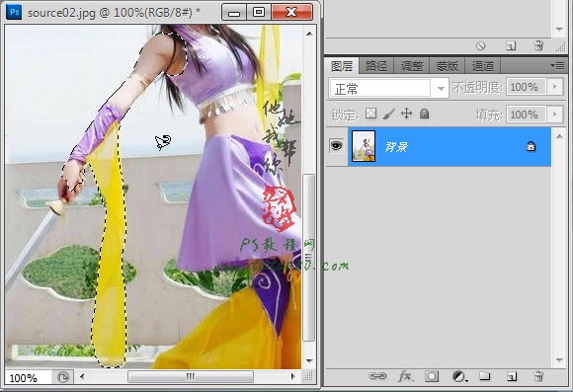Image resolution: width=573 pixels, height=392 pixels.
Task: Click the document zoom 100% field
Action: point(28,378)
